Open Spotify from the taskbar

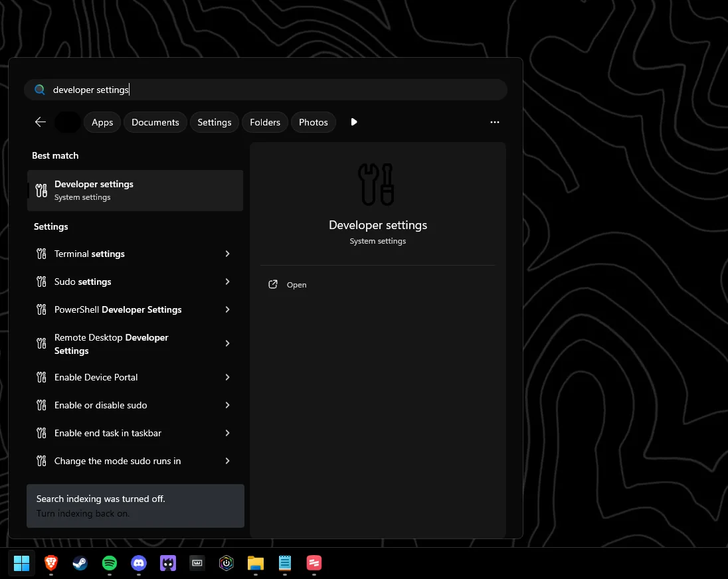110,563
